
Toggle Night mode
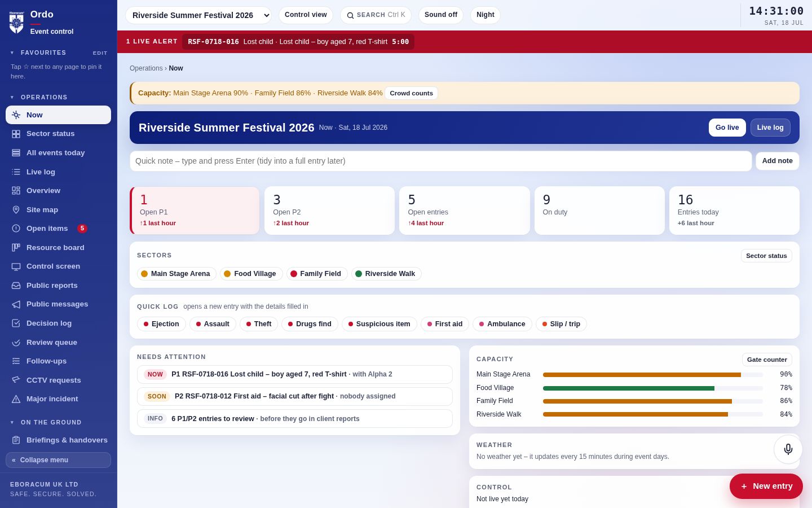[x=486, y=15]
